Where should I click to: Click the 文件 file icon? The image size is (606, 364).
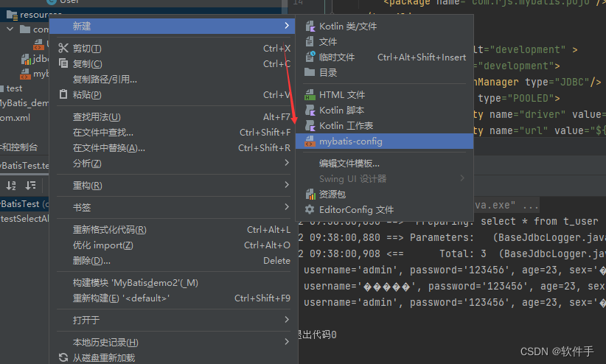pos(310,41)
